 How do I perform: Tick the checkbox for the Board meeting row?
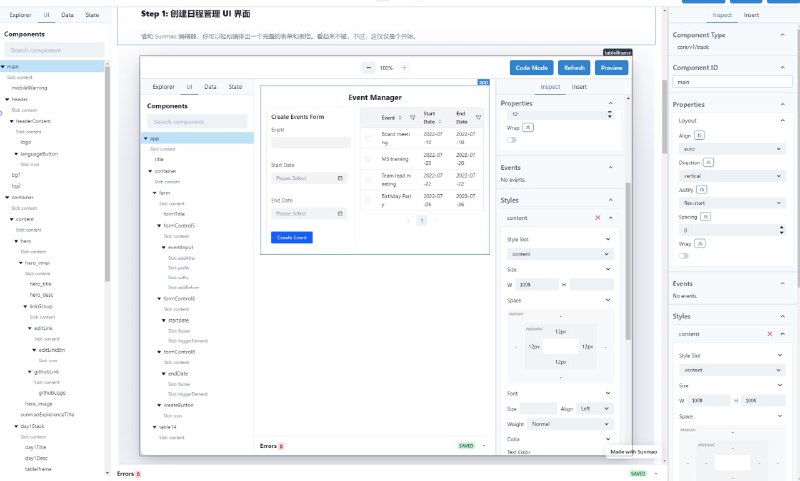pos(368,137)
